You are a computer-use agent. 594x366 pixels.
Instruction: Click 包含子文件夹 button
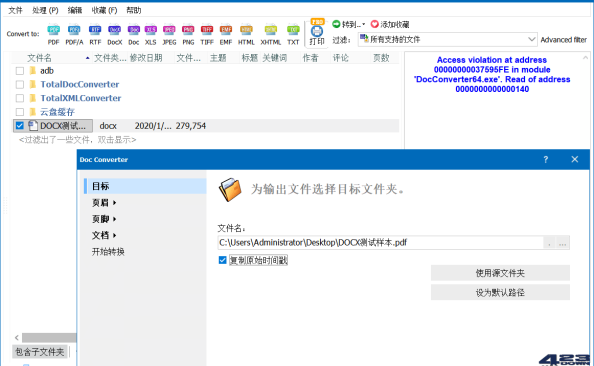click(x=40, y=352)
